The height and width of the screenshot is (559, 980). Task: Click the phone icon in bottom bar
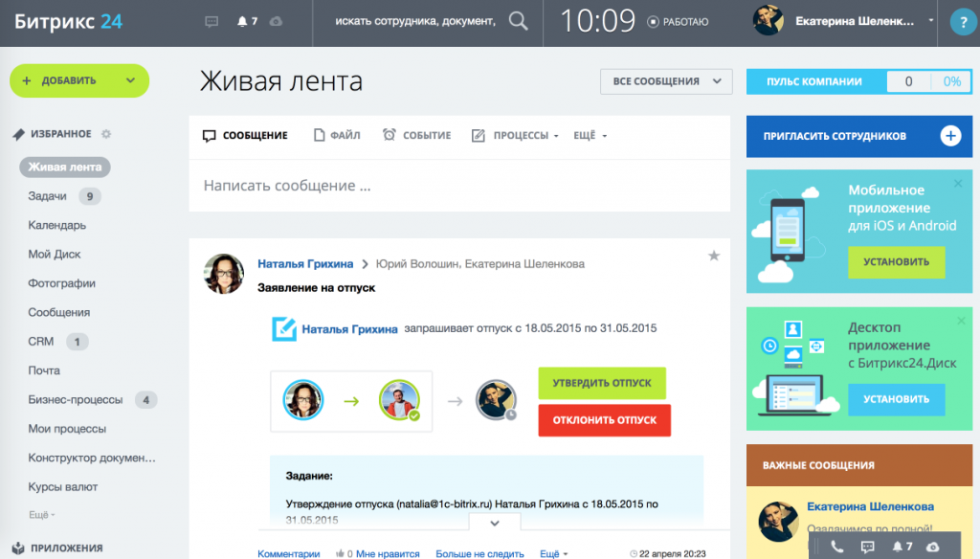click(x=836, y=547)
